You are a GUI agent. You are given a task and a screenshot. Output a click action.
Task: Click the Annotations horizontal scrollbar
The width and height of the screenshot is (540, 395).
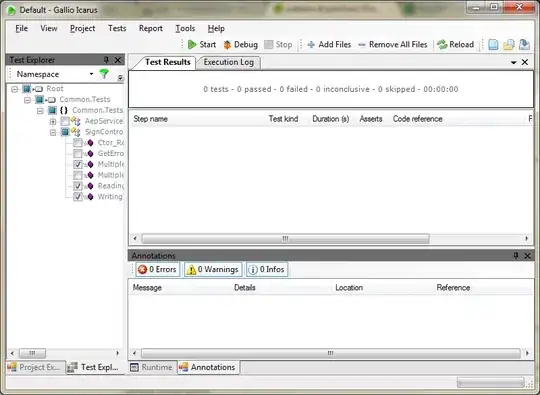(x=330, y=353)
